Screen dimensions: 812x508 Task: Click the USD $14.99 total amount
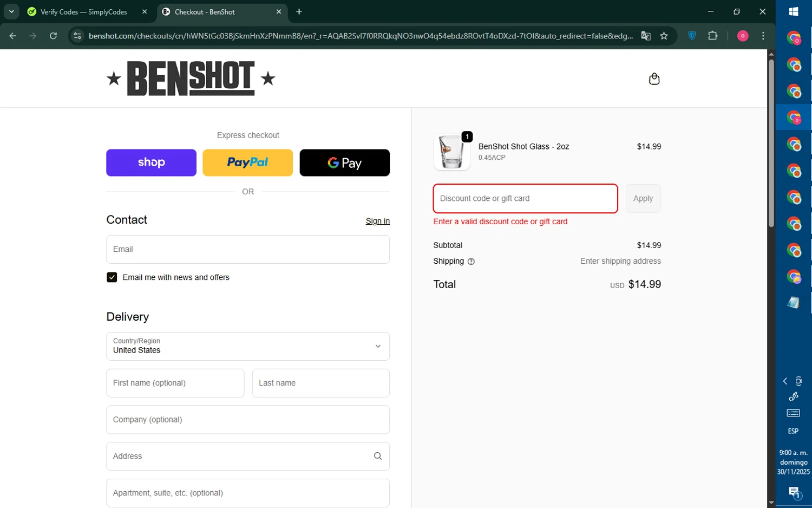(x=636, y=284)
